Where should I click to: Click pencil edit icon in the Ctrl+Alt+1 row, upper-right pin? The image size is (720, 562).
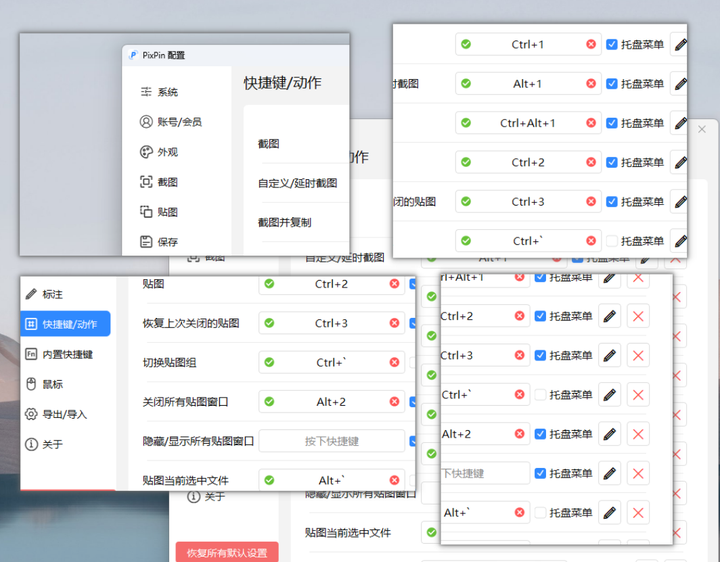click(681, 123)
